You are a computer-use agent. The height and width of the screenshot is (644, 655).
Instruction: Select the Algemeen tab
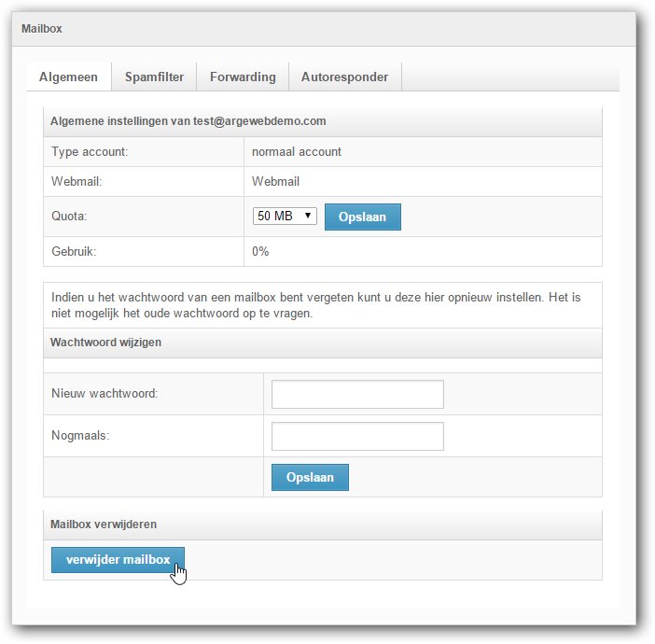[x=68, y=77]
